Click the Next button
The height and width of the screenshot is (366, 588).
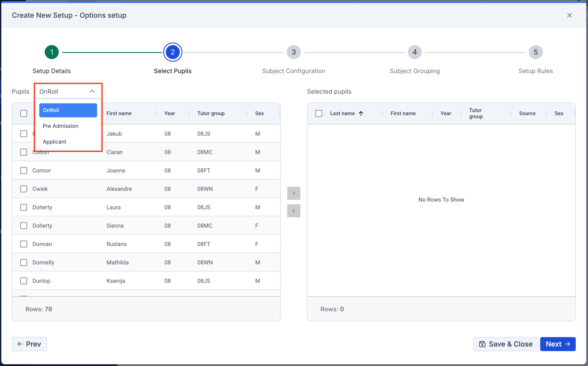[x=558, y=344]
